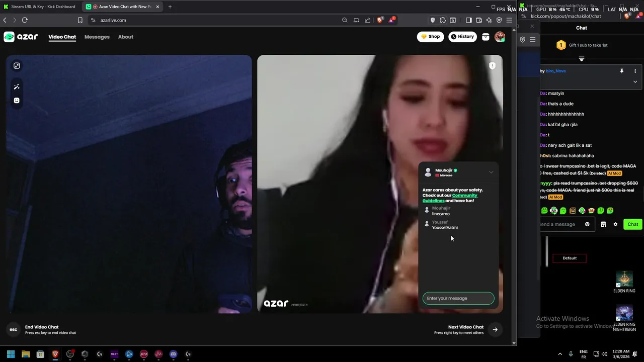The image size is (644, 362).
Task: Open the zoom out magnifier in address bar
Action: click(345, 20)
